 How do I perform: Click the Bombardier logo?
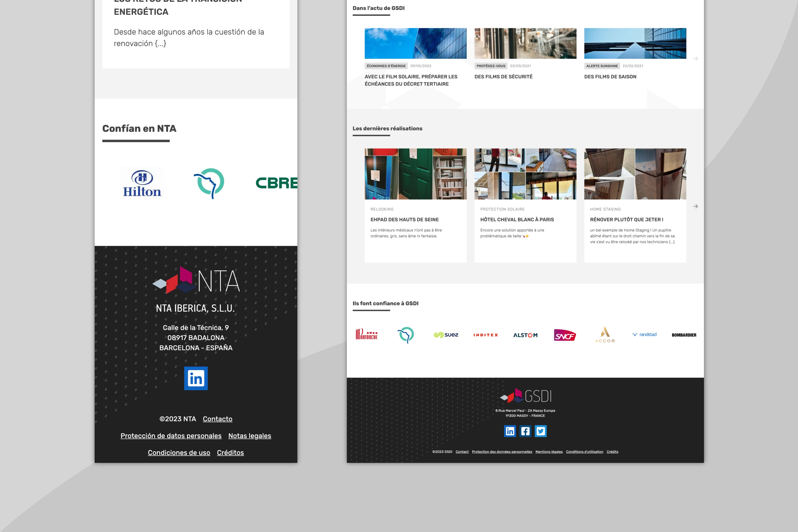click(x=684, y=335)
